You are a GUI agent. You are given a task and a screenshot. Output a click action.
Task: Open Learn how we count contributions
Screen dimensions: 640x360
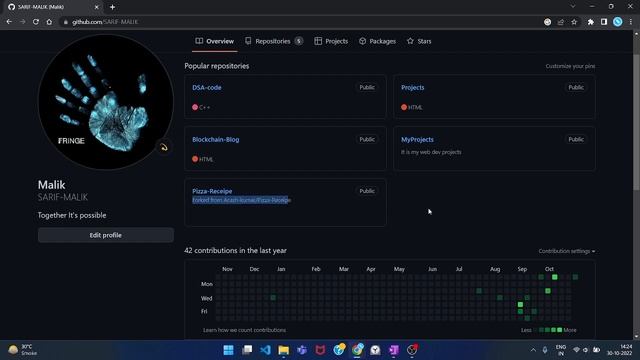pyautogui.click(x=244, y=330)
